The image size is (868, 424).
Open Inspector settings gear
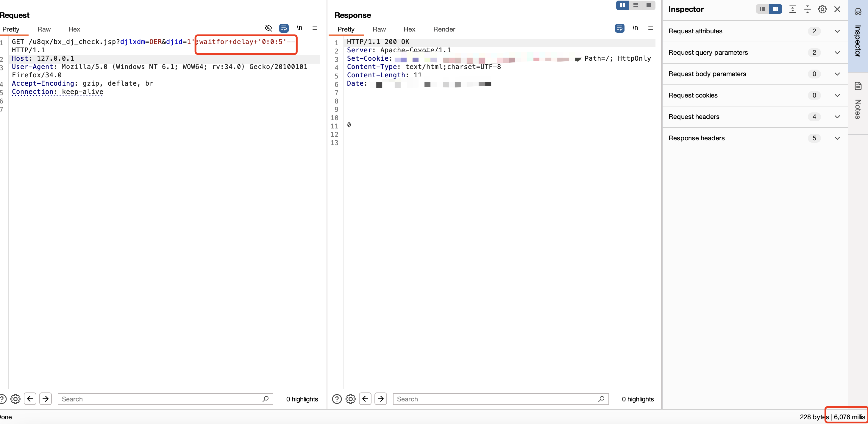point(822,9)
